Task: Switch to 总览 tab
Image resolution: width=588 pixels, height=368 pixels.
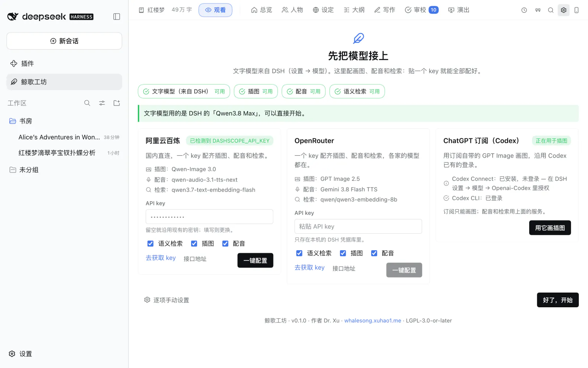Action: pos(261,10)
